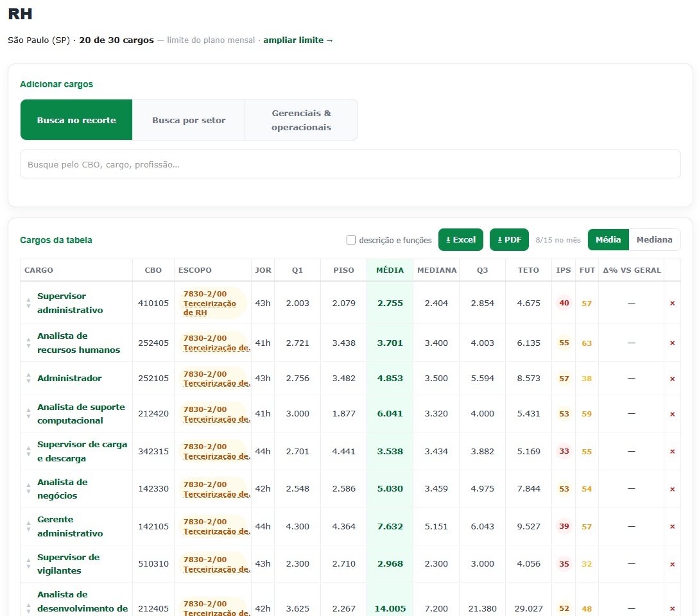This screenshot has width=699, height=616.
Task: Open Analista de negócios cargo link
Action: click(62, 488)
